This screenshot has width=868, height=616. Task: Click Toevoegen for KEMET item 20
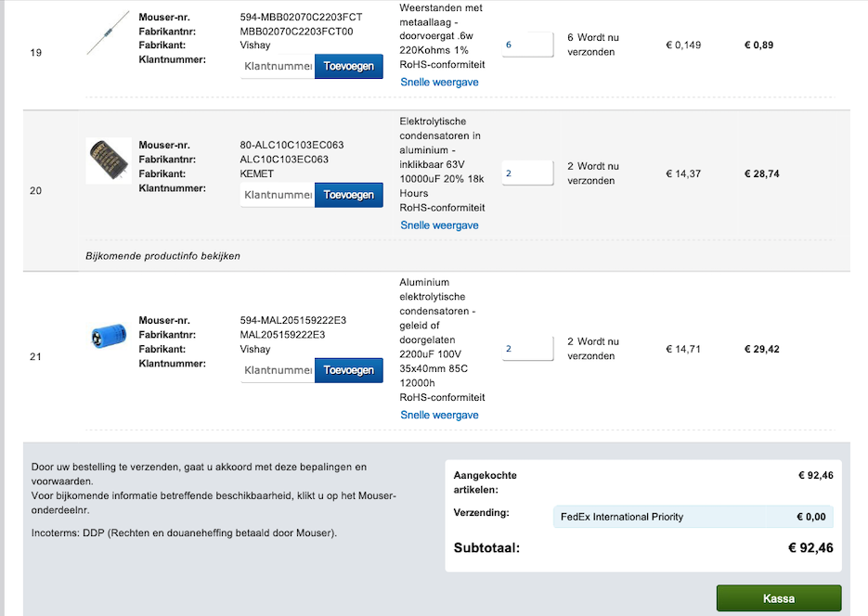pos(348,195)
